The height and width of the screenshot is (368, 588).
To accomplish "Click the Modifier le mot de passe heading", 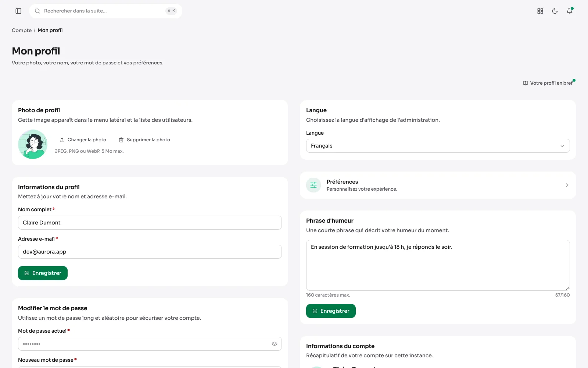I will [53, 308].
